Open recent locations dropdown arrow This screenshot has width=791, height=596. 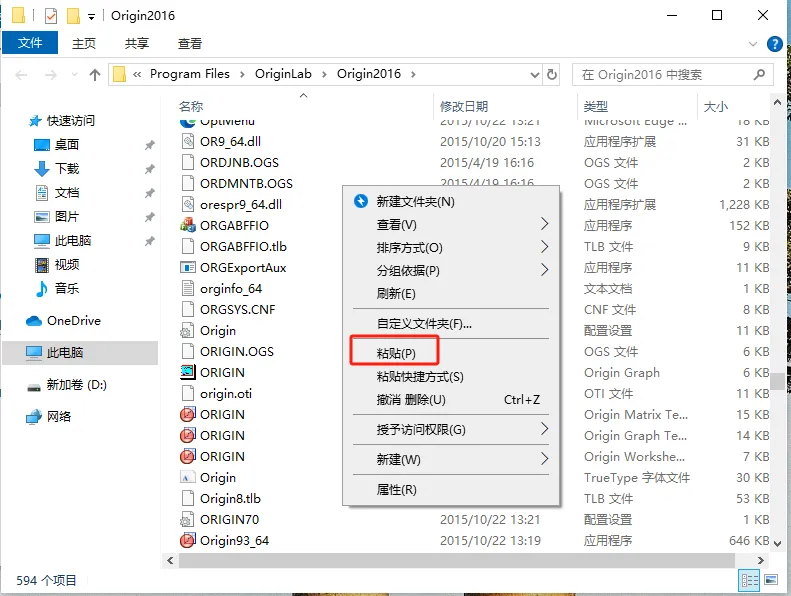click(75, 75)
